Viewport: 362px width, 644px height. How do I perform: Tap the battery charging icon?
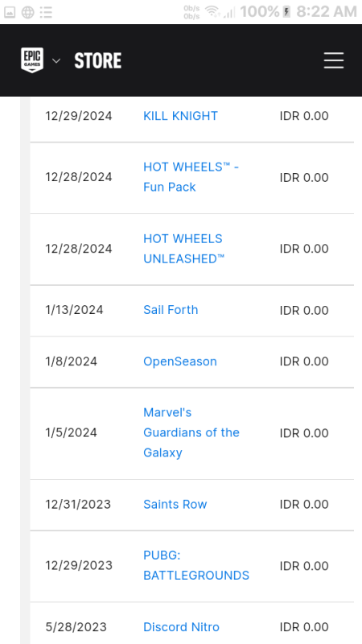pos(286,12)
